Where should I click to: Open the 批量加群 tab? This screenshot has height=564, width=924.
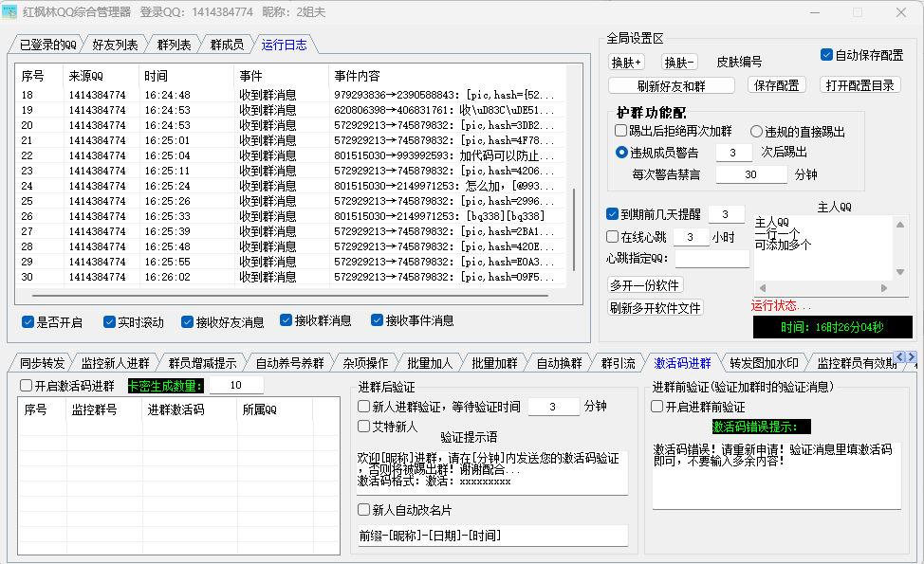coord(494,363)
